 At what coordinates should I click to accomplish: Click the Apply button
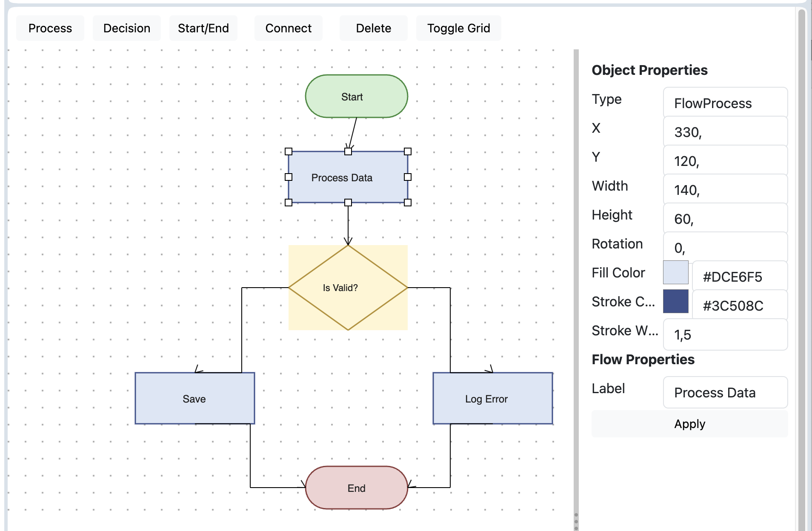[689, 424]
